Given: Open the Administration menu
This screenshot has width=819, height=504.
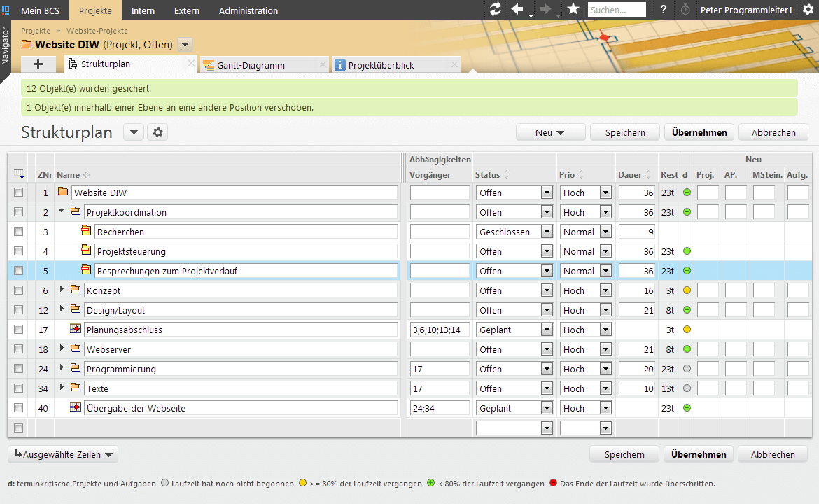Looking at the screenshot, I should click(x=248, y=10).
